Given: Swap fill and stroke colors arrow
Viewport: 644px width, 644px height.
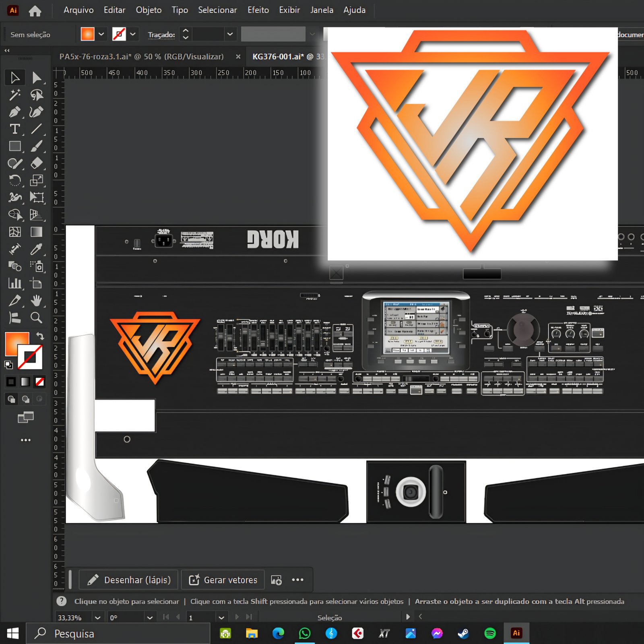Looking at the screenshot, I should click(x=40, y=336).
